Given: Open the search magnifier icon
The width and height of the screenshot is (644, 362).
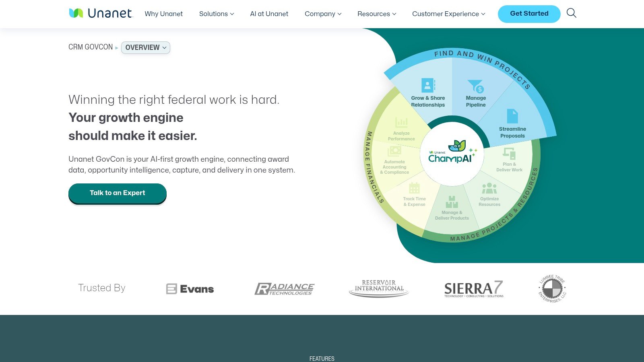Looking at the screenshot, I should click(x=571, y=13).
